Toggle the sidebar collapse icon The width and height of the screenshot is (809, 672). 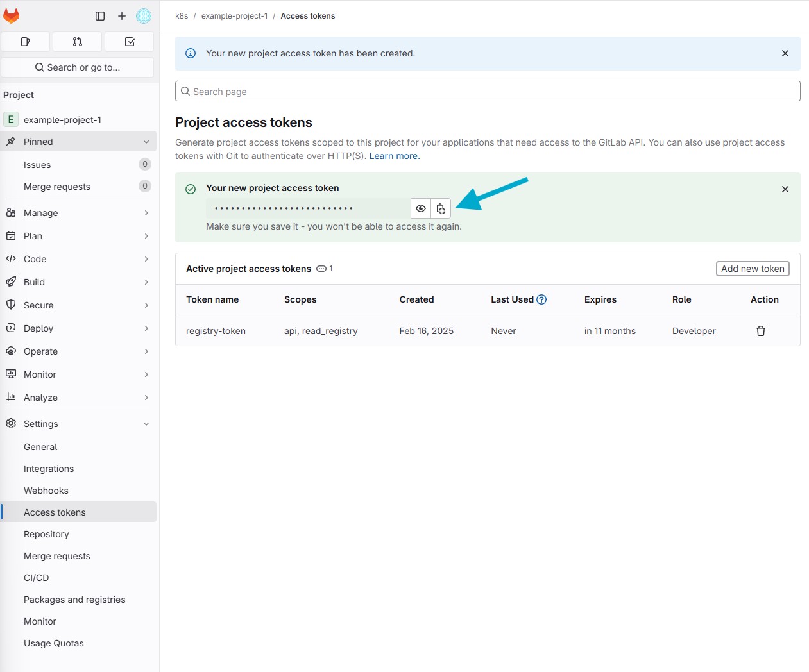(100, 16)
